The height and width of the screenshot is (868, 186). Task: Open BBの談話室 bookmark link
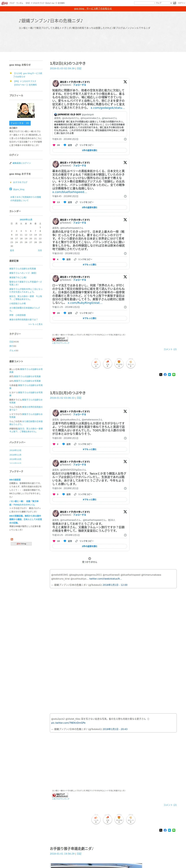pyautogui.click(x=15, y=480)
